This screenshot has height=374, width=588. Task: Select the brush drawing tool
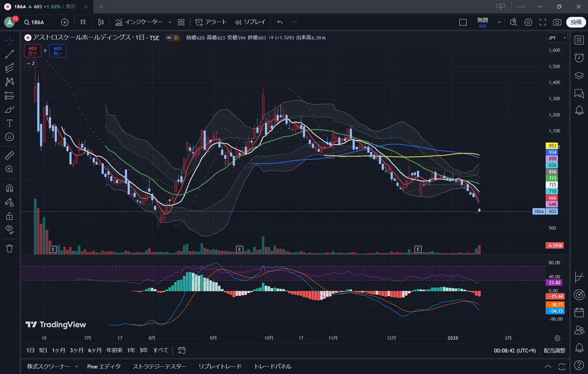[9, 109]
